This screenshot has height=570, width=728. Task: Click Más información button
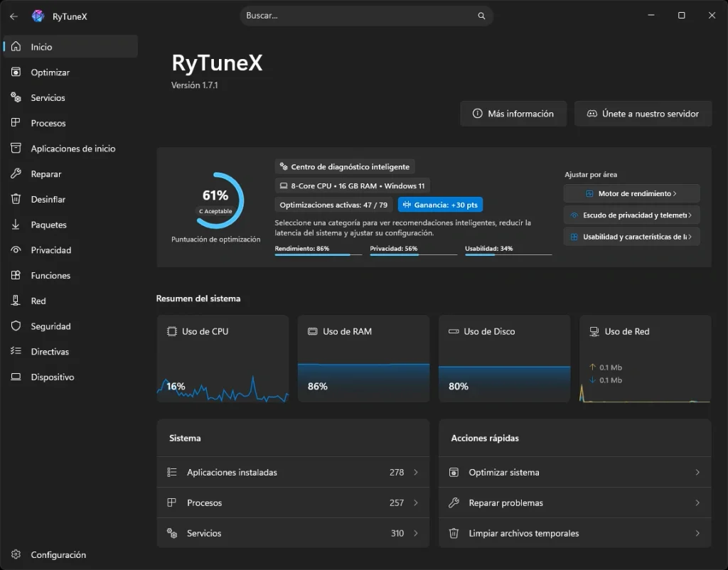[x=513, y=114]
